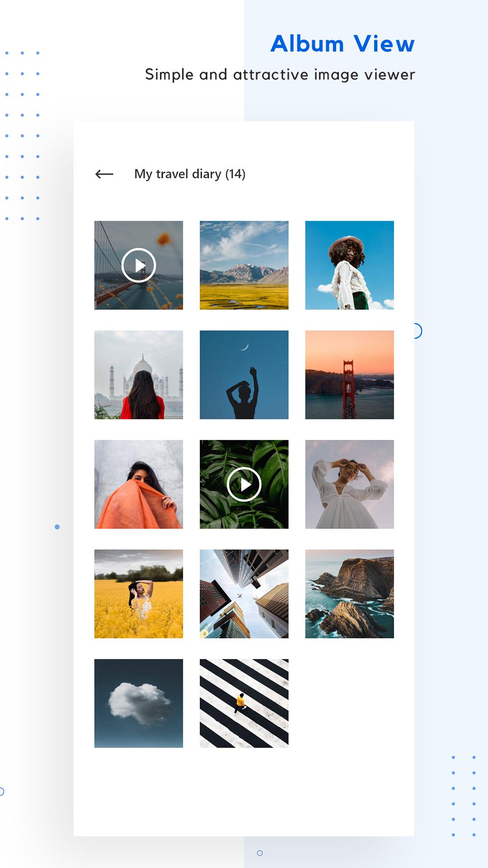Open the skyscrapers with airplane photo
The width and height of the screenshot is (488, 868).
click(x=244, y=594)
